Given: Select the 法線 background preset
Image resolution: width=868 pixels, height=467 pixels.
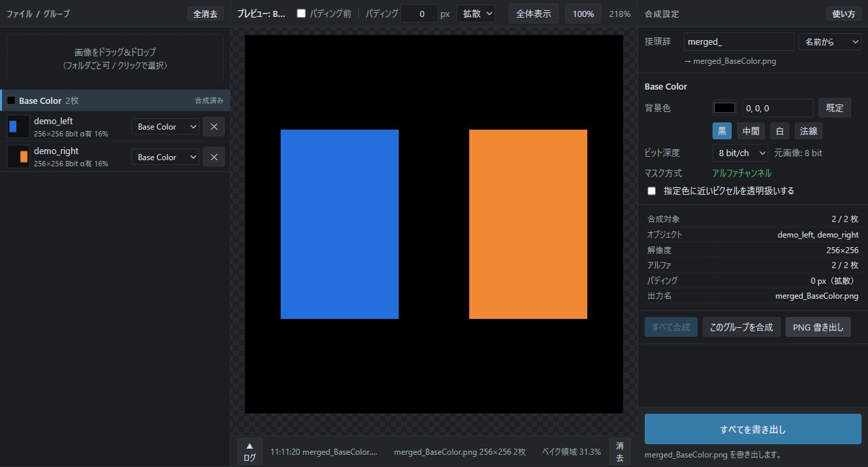Looking at the screenshot, I should [808, 131].
